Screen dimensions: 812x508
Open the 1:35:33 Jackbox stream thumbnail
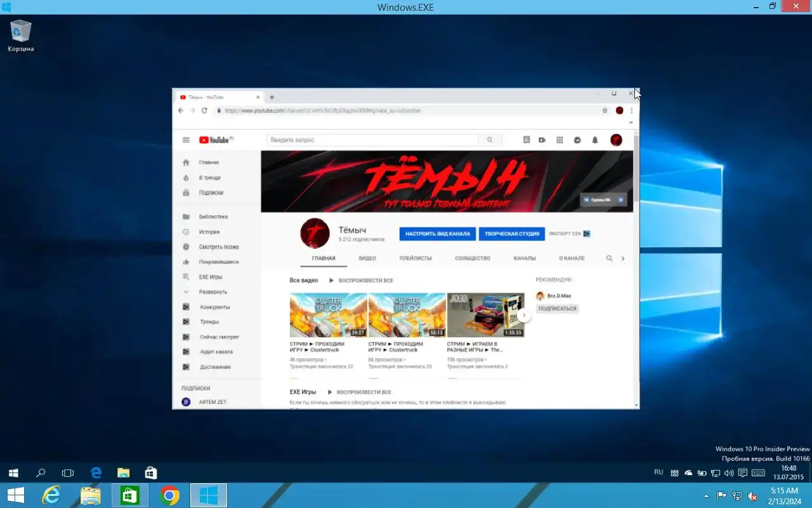pyautogui.click(x=485, y=315)
